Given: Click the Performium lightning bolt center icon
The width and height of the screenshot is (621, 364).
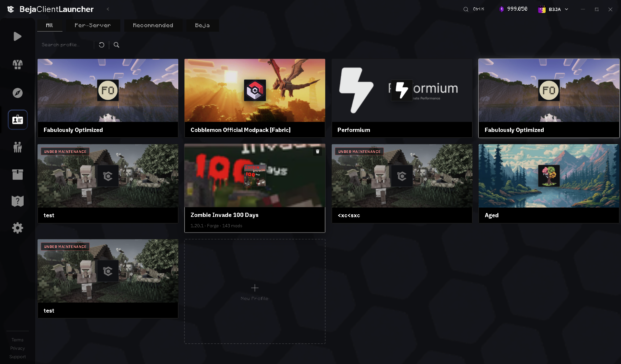Looking at the screenshot, I should coord(402,90).
